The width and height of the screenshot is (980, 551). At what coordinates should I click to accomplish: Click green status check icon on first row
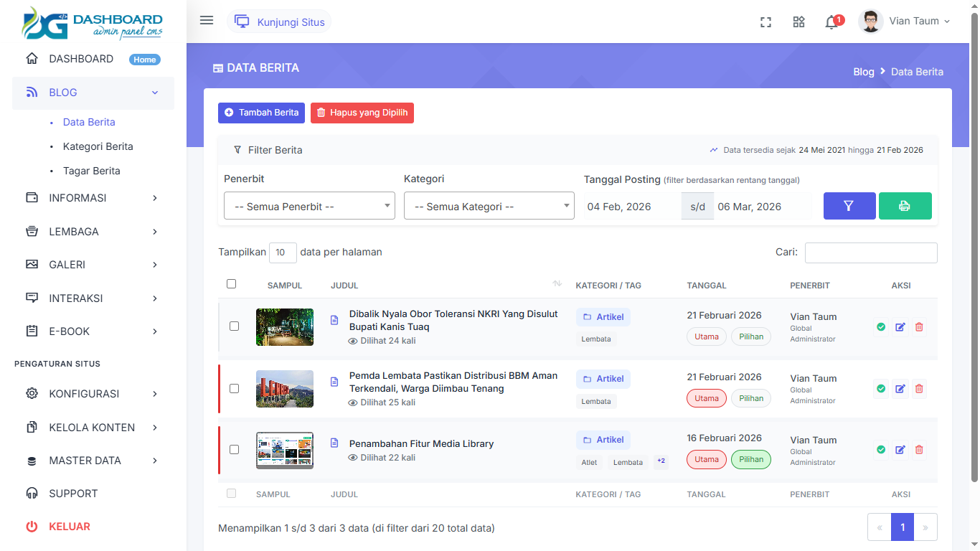tap(881, 327)
